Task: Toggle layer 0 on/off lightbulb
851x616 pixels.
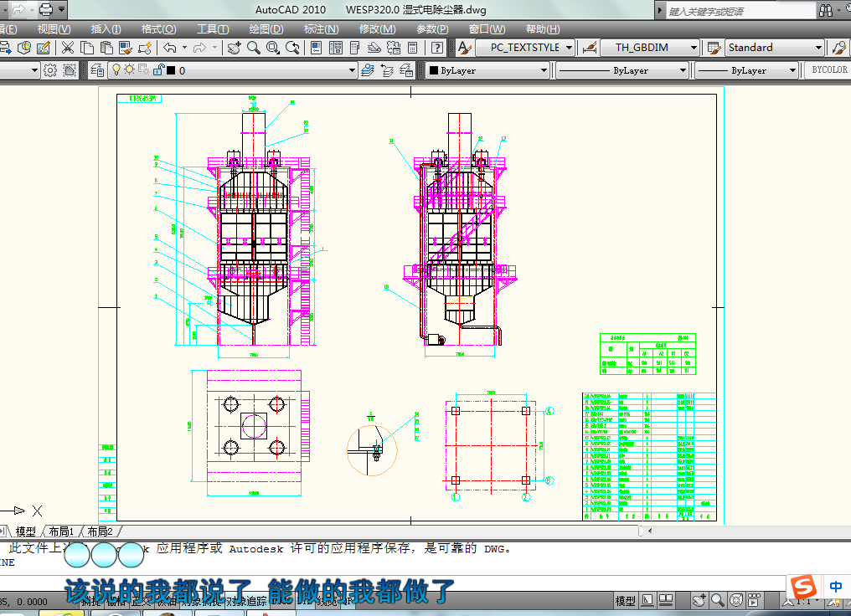Action: point(117,70)
